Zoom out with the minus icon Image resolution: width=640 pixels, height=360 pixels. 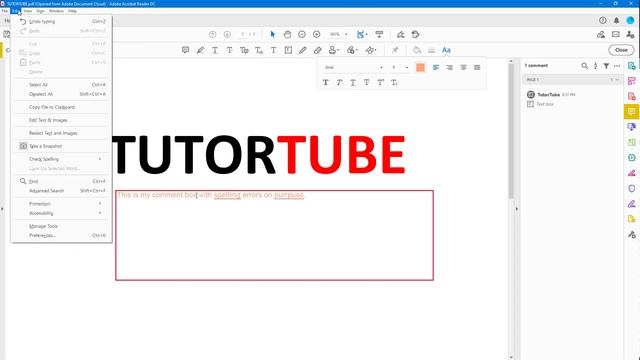[x=302, y=34]
